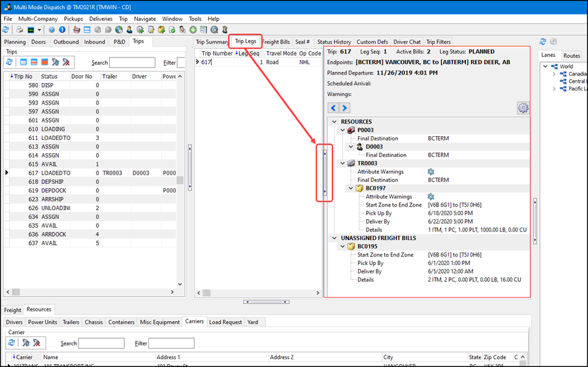Click the Search field in Trips panel

click(x=132, y=63)
